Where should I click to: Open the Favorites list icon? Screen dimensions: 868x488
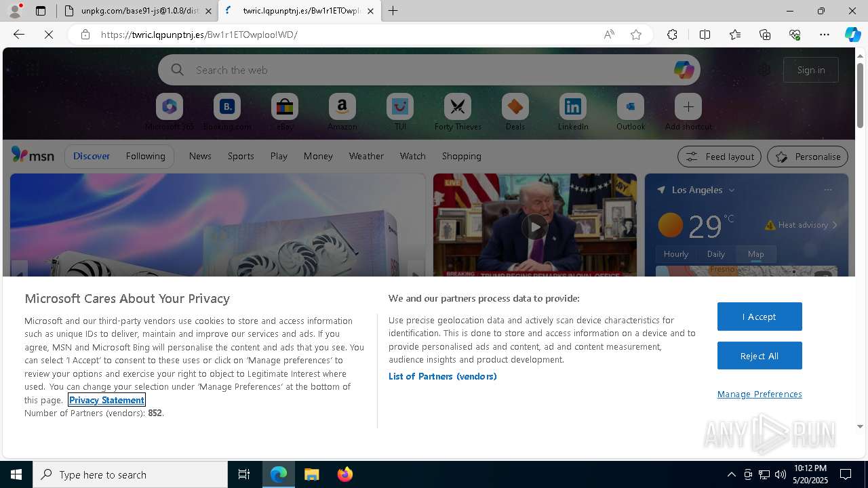coord(735,35)
